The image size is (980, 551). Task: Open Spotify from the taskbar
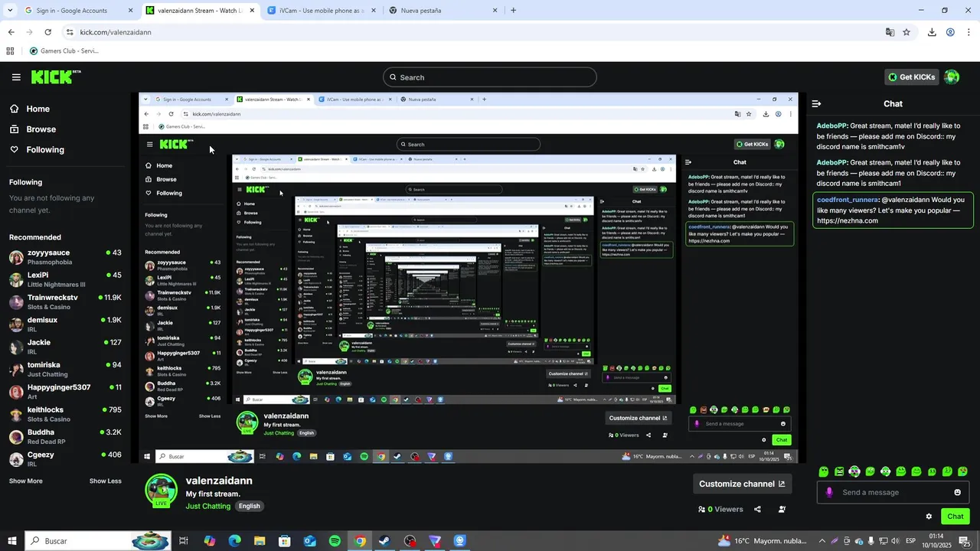pyautogui.click(x=335, y=541)
